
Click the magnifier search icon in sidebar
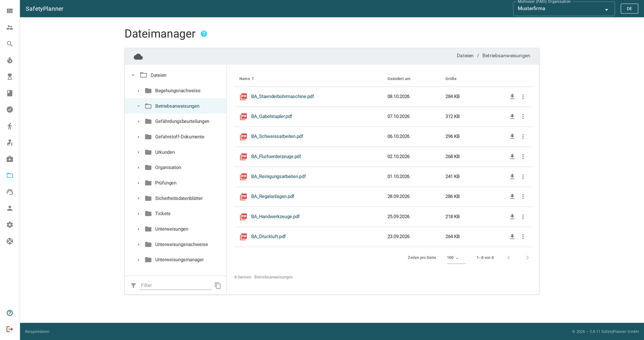[x=9, y=44]
